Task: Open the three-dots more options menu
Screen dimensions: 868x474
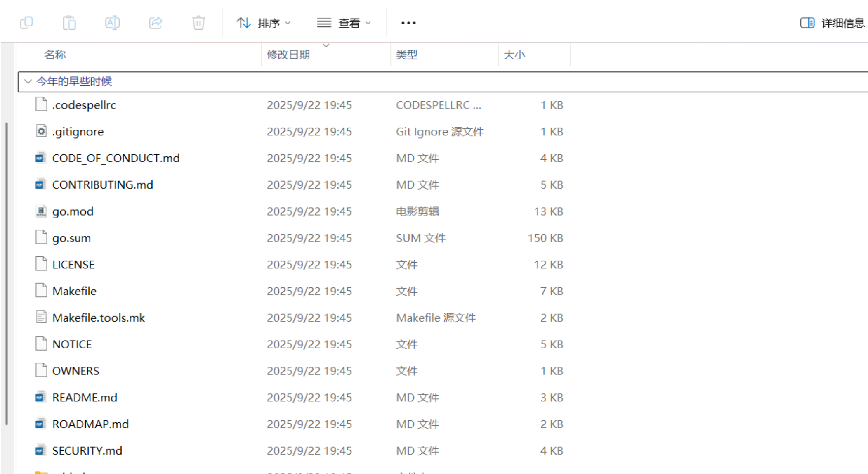Action: point(408,23)
